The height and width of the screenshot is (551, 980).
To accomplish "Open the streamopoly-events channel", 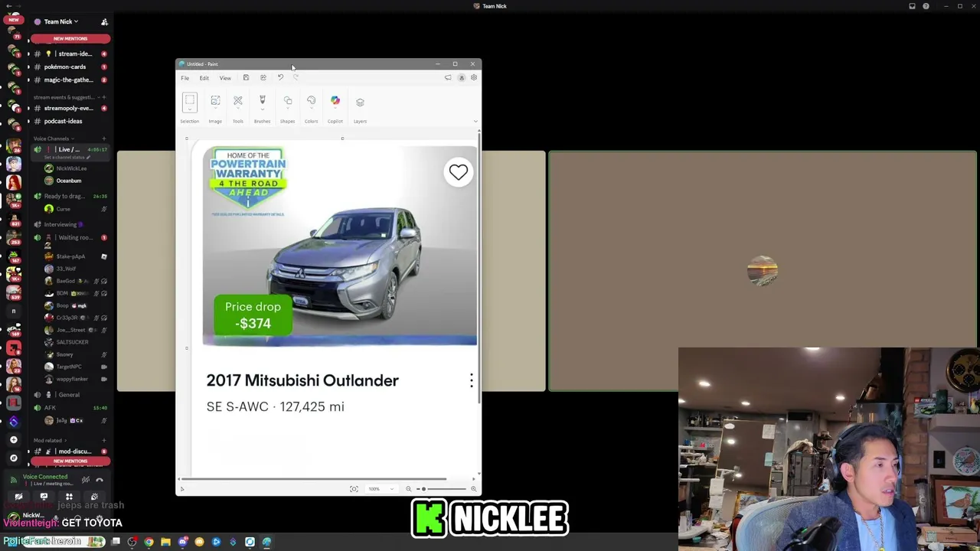I will (x=70, y=108).
